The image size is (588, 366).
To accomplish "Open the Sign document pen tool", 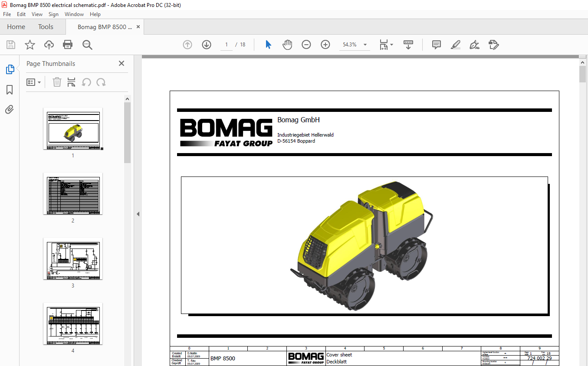I will (475, 45).
